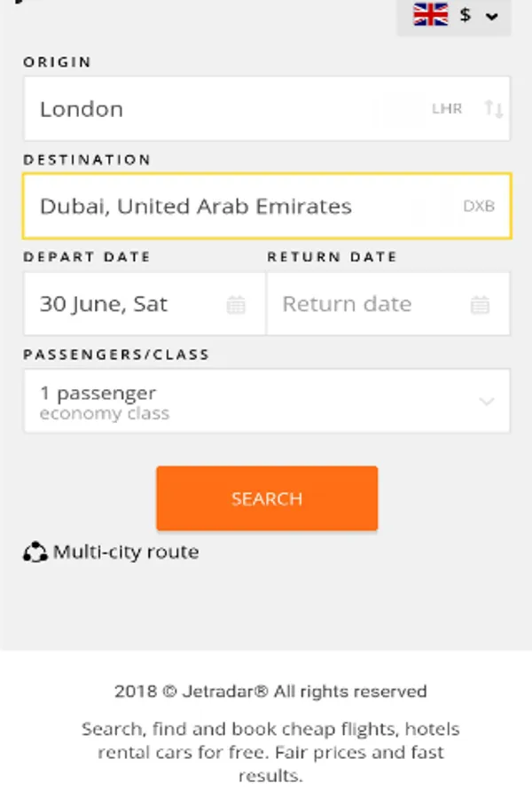Click the Jetradar copyright footer text
The image size is (532, 798).
coord(270,692)
